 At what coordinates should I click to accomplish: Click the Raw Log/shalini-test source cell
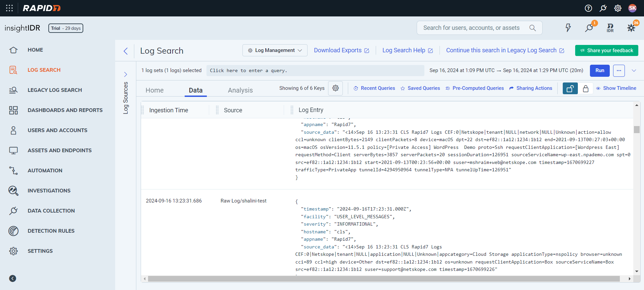click(x=243, y=201)
